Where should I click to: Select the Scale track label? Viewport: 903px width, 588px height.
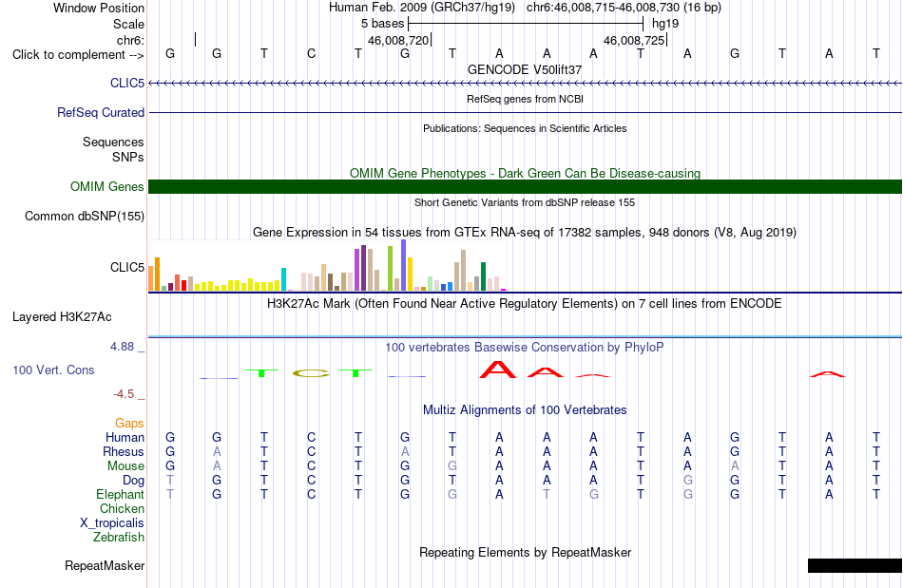click(x=128, y=24)
